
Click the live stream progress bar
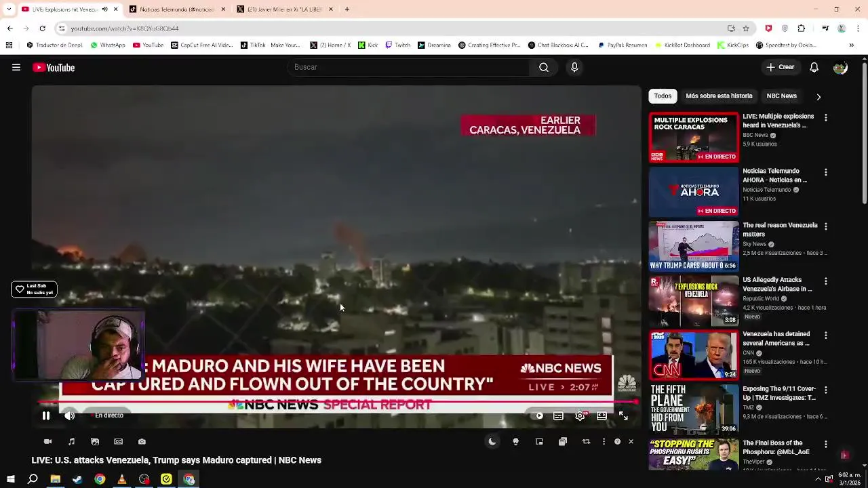point(337,401)
